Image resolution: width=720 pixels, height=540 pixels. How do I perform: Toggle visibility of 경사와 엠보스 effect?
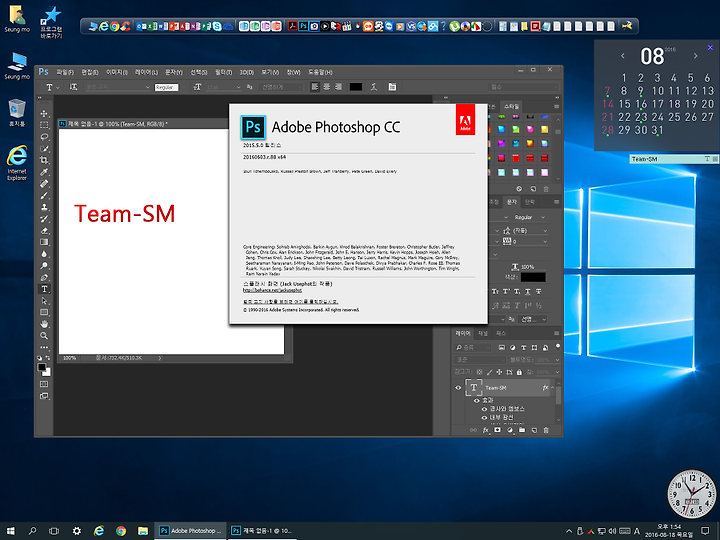coord(484,409)
